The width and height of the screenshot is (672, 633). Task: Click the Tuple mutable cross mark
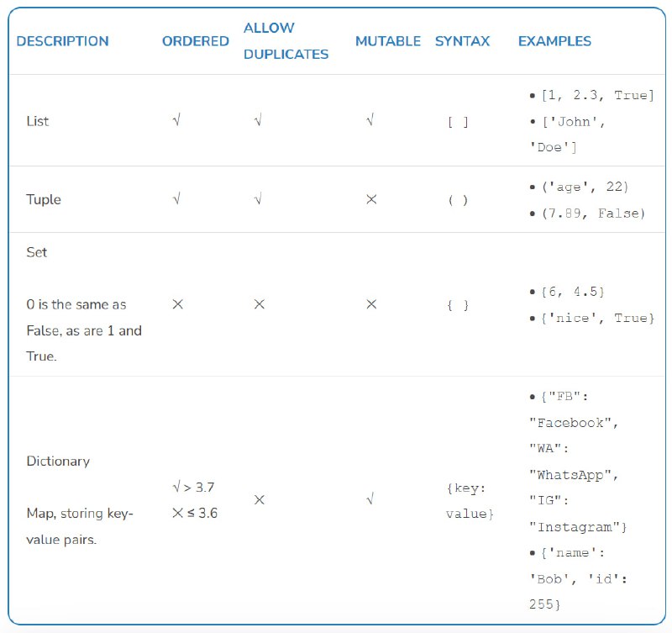click(371, 199)
